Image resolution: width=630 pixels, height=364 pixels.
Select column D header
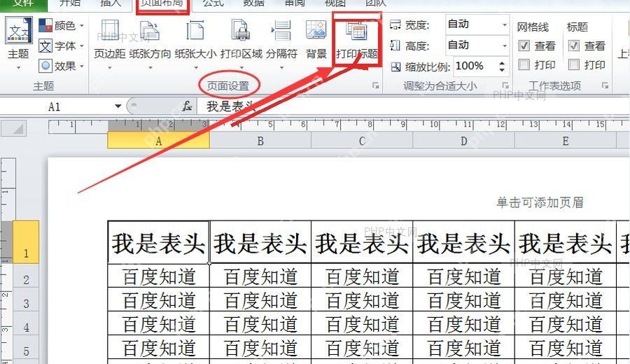[463, 141]
